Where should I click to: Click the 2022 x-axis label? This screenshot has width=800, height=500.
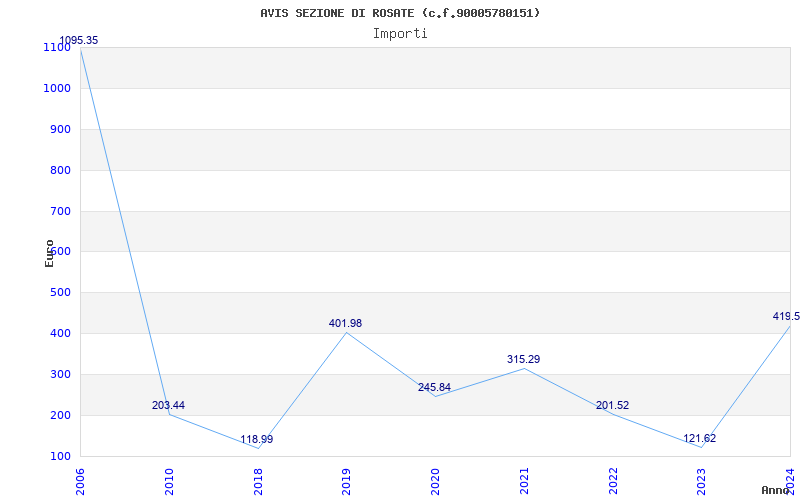tap(613, 482)
